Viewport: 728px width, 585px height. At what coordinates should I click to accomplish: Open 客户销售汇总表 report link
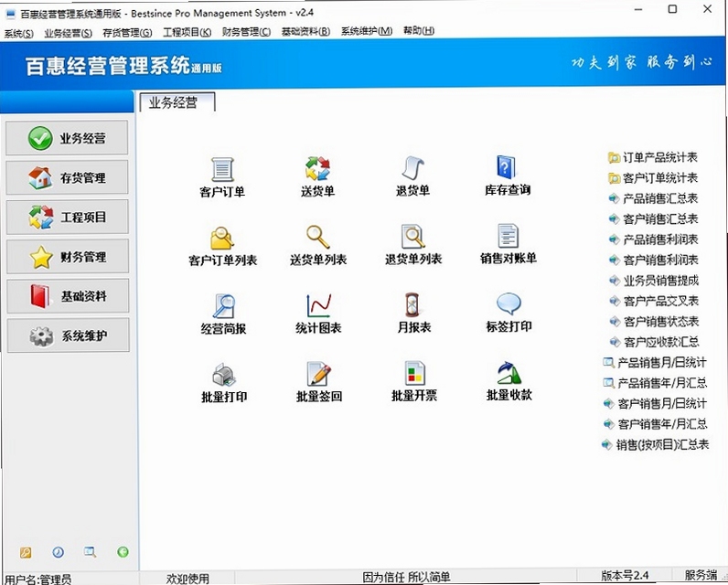(x=653, y=219)
